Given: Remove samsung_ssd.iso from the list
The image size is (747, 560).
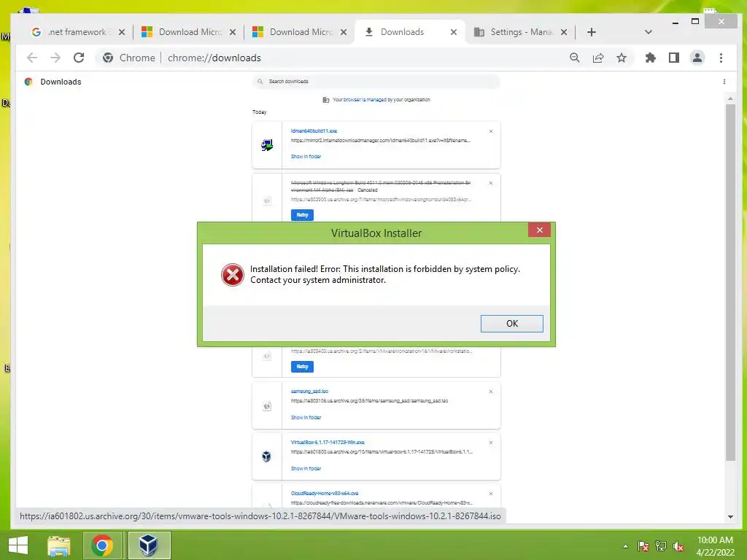Looking at the screenshot, I should coord(491,392).
